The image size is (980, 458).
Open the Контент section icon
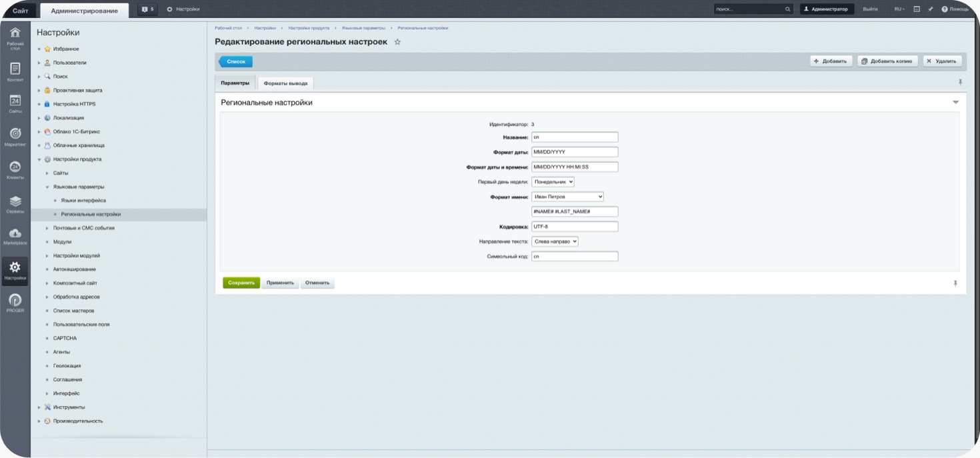tap(15, 69)
